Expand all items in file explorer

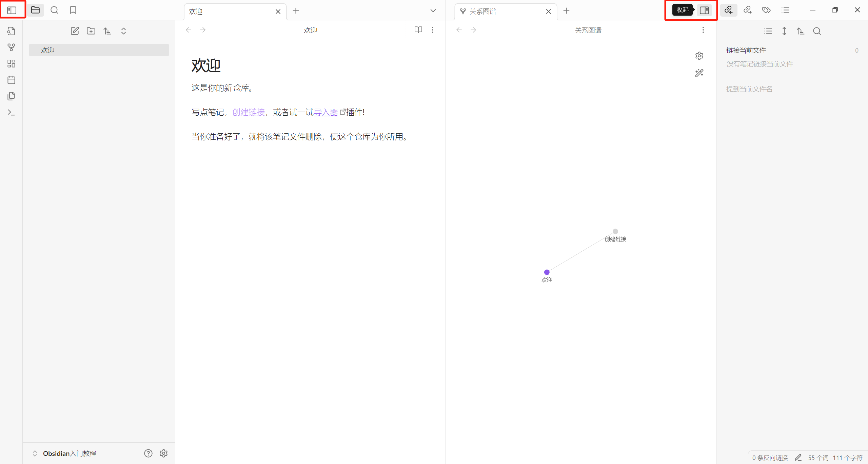tap(123, 31)
